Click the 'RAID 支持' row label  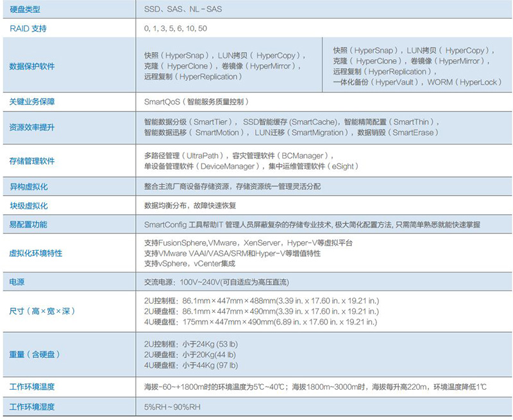click(x=28, y=28)
